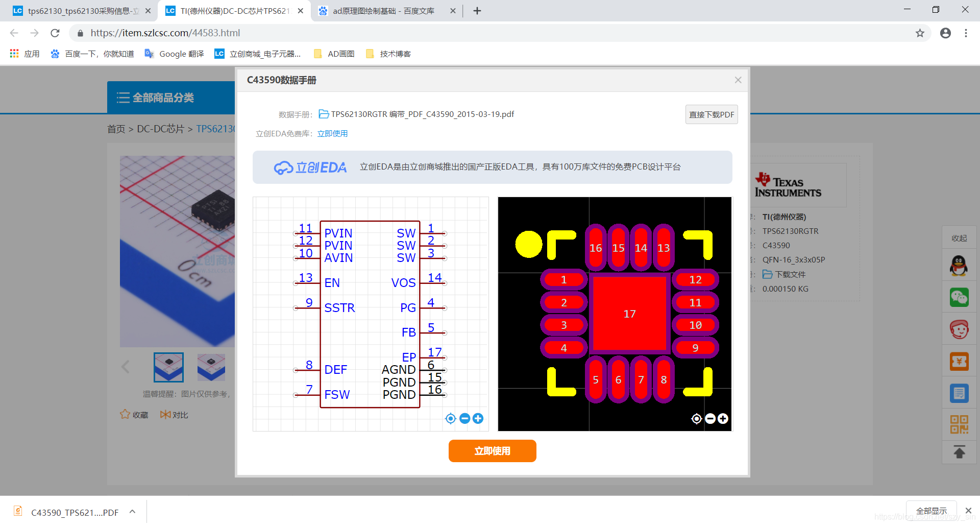Click the address bar URL field
Image resolution: width=980 pixels, height=526 pixels.
coord(490,33)
